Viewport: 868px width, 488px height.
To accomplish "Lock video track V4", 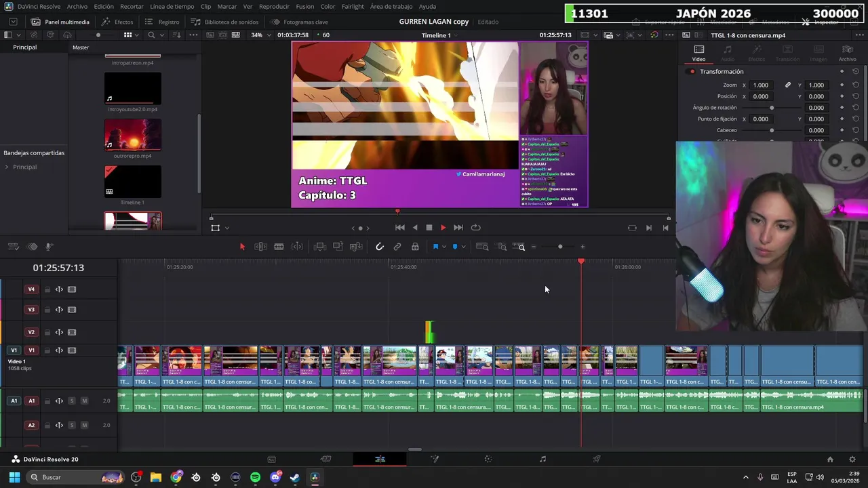I will pos(47,289).
